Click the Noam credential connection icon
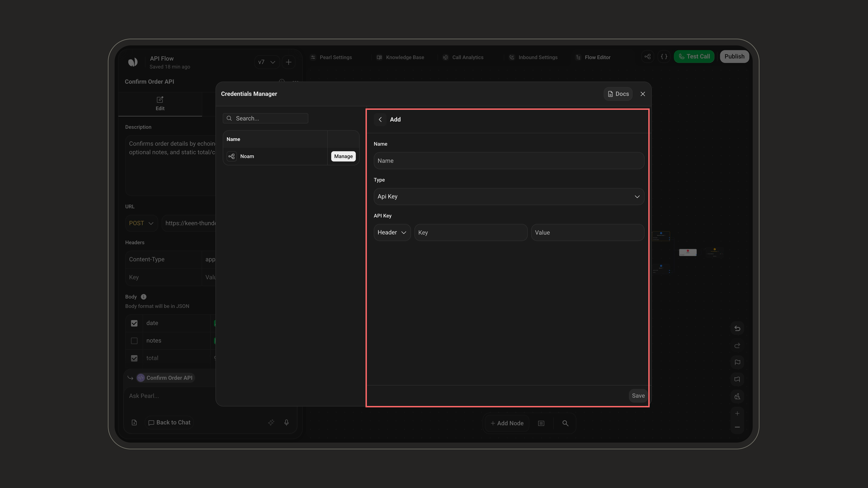The width and height of the screenshot is (868, 488). click(231, 156)
